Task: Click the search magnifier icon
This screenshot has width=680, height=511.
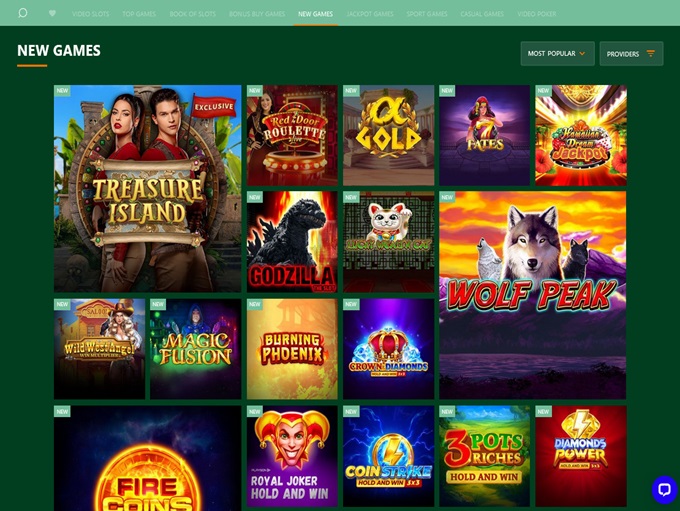Action: coord(23,13)
